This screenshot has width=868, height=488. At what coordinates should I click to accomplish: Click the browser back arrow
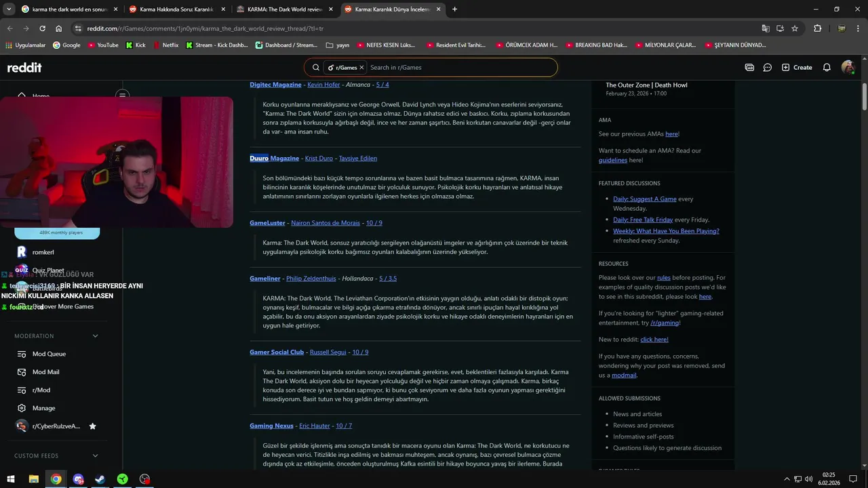9,28
